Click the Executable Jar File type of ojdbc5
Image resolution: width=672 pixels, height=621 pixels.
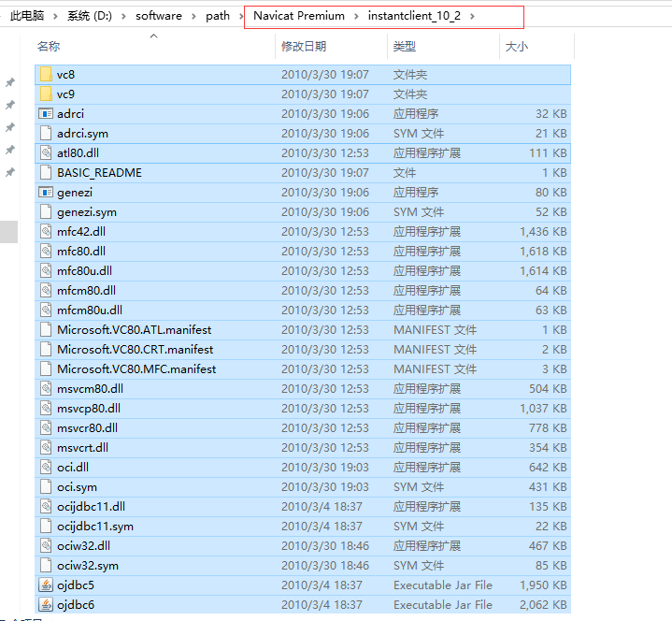click(443, 585)
